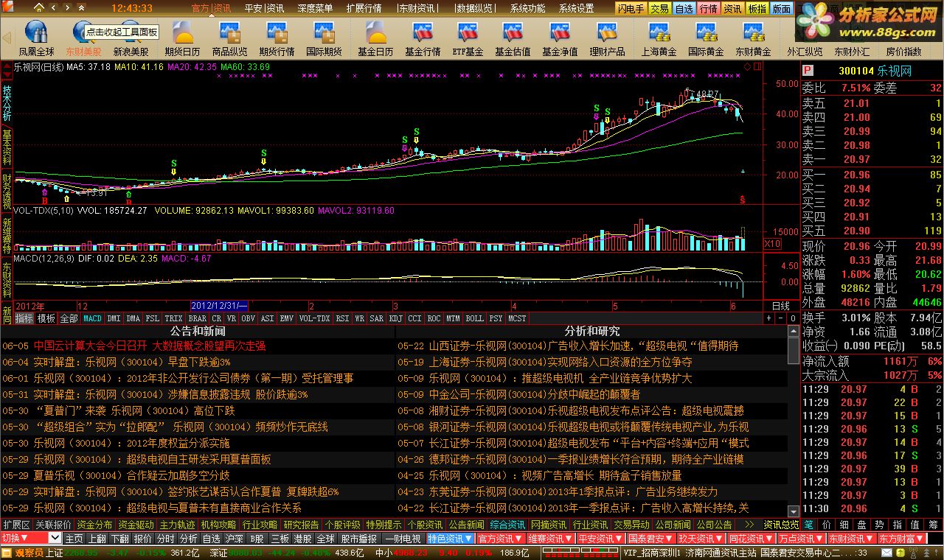
Task: Open the 扩展行情 menu
Action: pos(364,9)
